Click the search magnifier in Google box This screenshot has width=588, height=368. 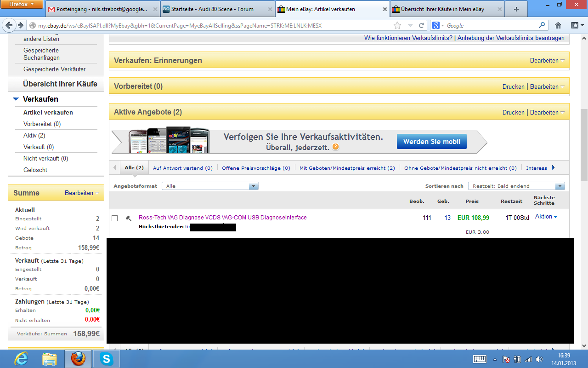tap(542, 25)
